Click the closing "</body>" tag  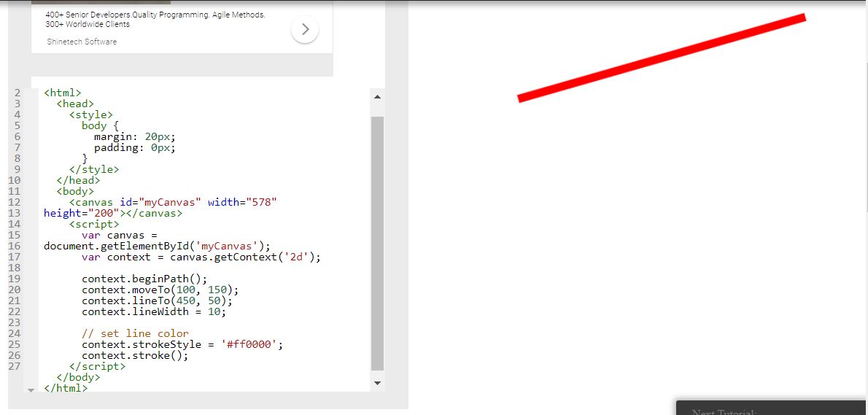tap(79, 377)
